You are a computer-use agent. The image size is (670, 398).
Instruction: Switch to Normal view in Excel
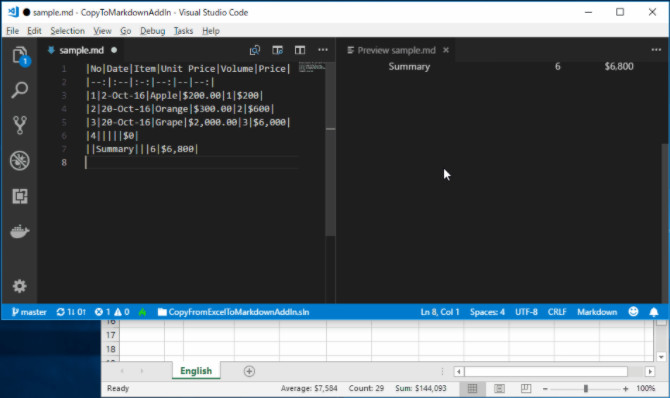pos(472,388)
